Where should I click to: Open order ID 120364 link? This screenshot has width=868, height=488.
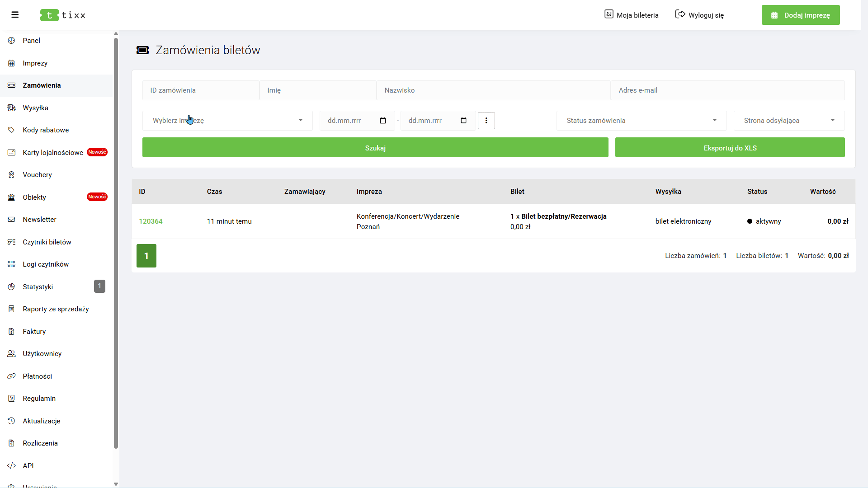pos(151,221)
